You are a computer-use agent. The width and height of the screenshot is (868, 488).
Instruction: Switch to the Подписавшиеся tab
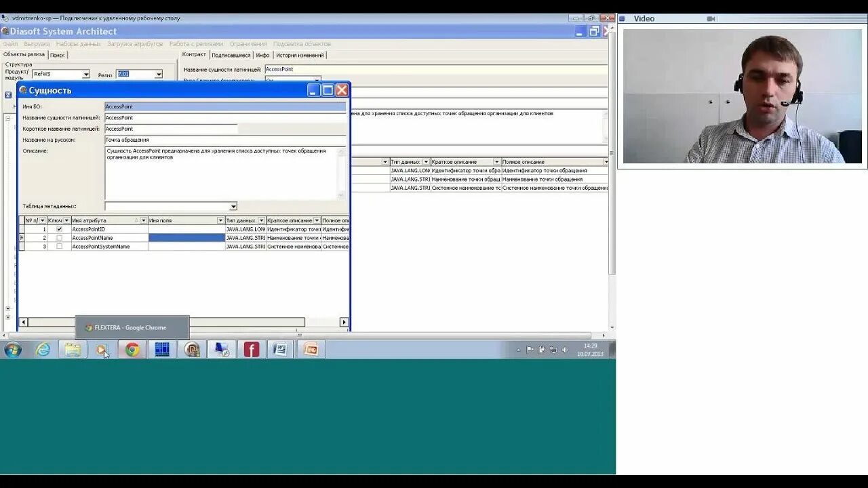coord(231,55)
